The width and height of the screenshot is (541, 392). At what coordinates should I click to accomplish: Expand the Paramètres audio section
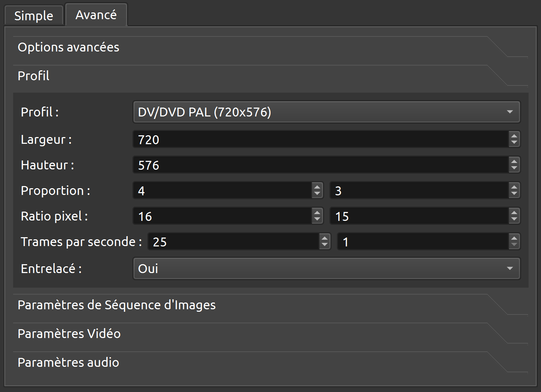[x=69, y=363]
